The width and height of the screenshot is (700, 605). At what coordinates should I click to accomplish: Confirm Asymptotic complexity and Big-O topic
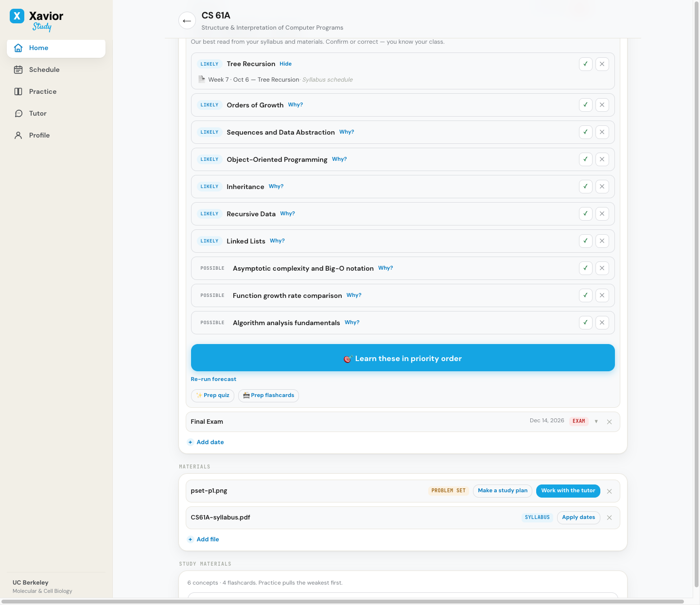click(x=585, y=268)
